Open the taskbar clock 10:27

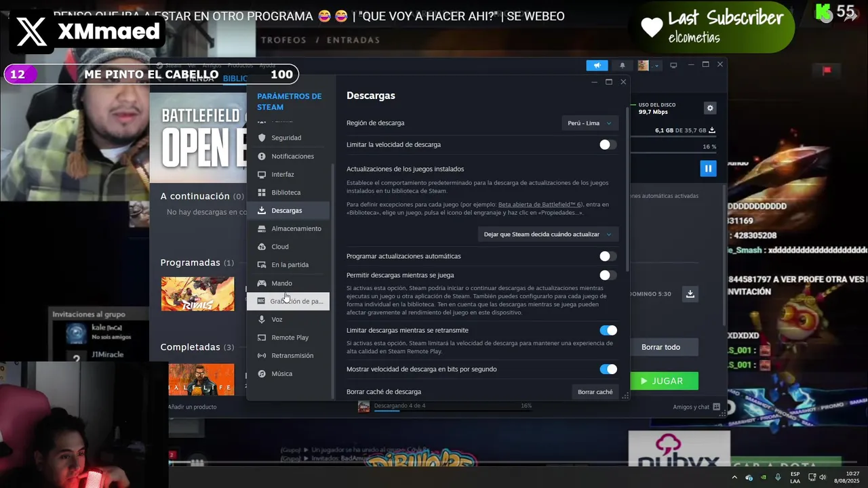click(x=847, y=477)
